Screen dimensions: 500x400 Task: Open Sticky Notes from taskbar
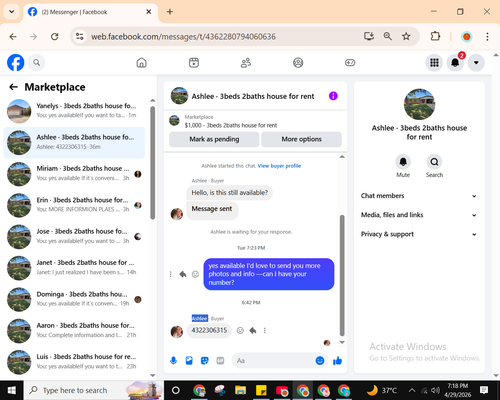(x=261, y=390)
